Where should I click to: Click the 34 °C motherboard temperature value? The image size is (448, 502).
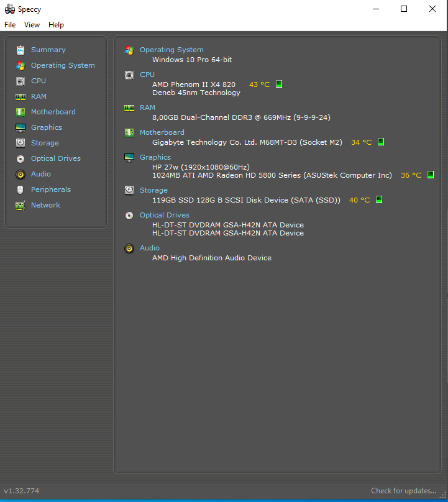pyautogui.click(x=362, y=142)
